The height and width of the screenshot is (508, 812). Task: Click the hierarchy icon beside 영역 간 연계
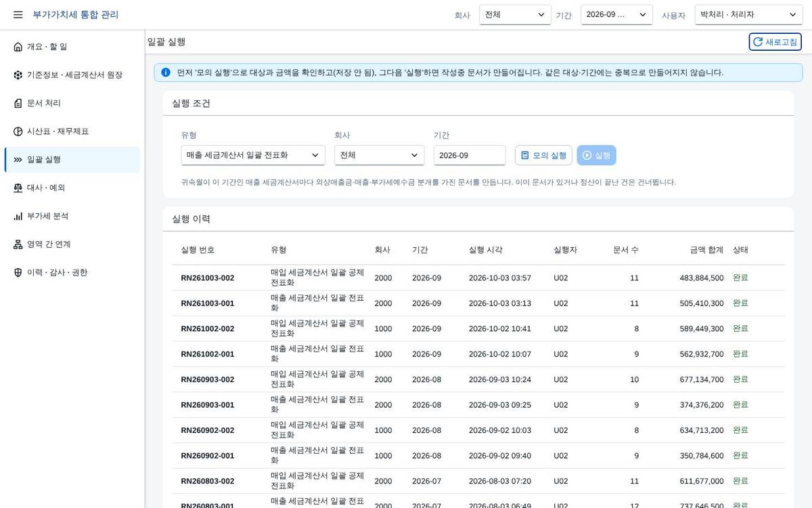coord(18,245)
